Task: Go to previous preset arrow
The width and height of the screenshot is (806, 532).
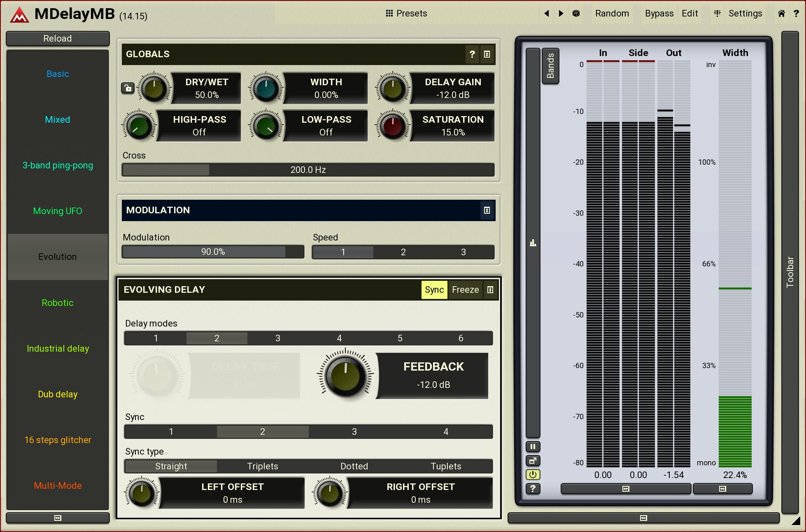Action: pyautogui.click(x=547, y=14)
